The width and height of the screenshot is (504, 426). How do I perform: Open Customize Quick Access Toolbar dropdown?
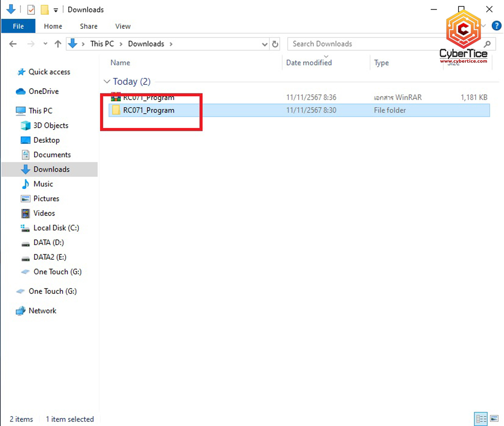click(x=56, y=10)
